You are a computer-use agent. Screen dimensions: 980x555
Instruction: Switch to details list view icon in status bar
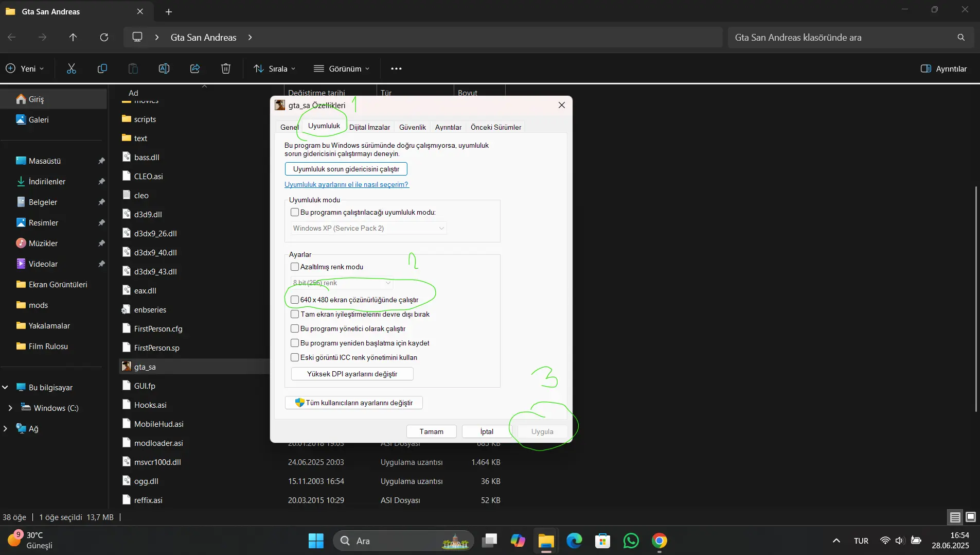pyautogui.click(x=955, y=517)
